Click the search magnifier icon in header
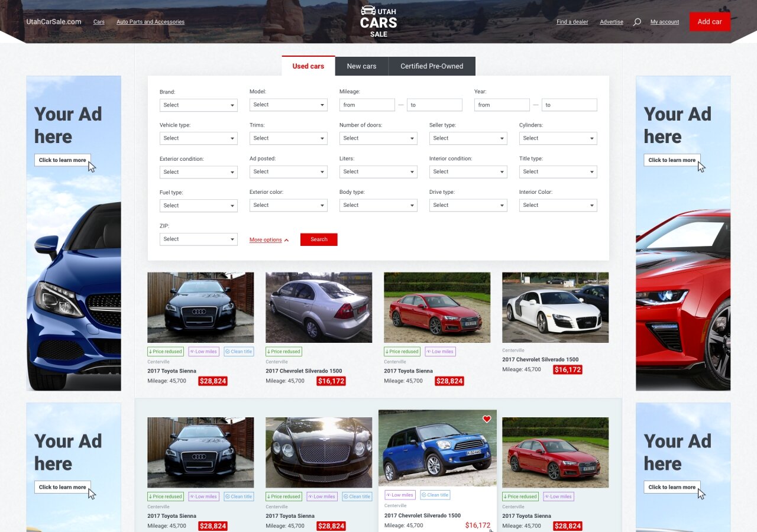This screenshot has width=757, height=532. click(x=637, y=22)
